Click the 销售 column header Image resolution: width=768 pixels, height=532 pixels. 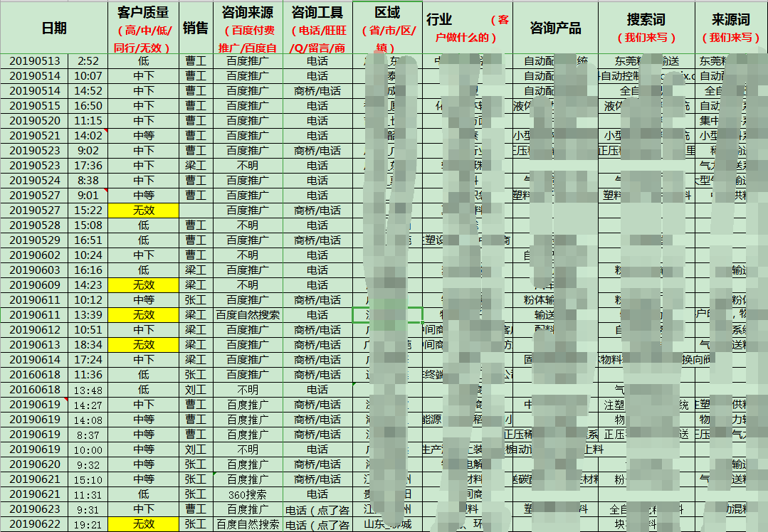point(196,28)
